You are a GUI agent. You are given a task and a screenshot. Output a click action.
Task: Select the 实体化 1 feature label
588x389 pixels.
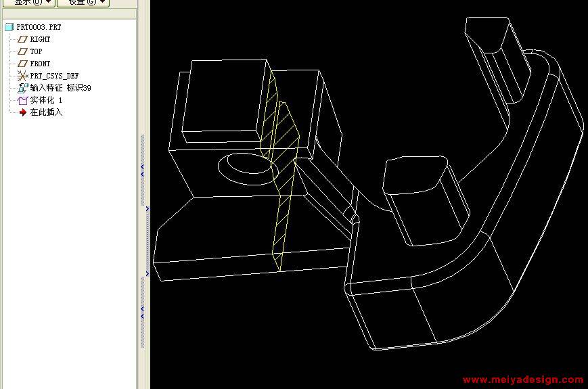(46, 100)
